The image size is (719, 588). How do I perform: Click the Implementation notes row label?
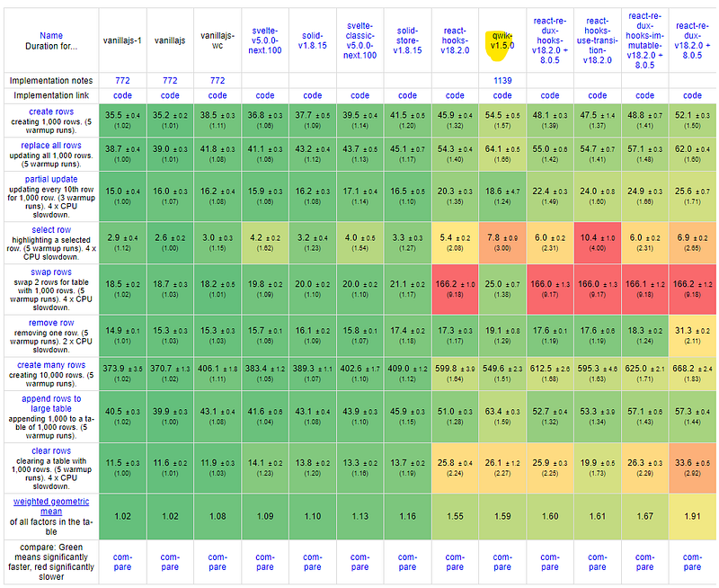pyautogui.click(x=51, y=81)
